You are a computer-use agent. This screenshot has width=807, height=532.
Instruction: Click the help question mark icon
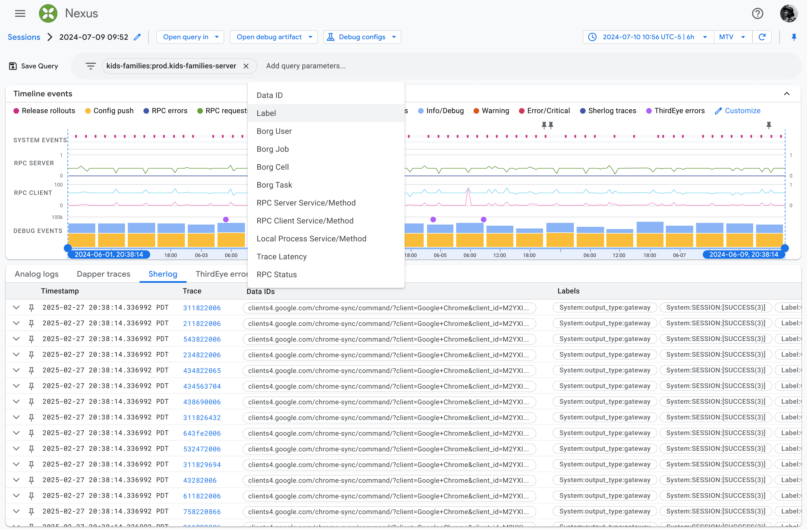(x=757, y=13)
